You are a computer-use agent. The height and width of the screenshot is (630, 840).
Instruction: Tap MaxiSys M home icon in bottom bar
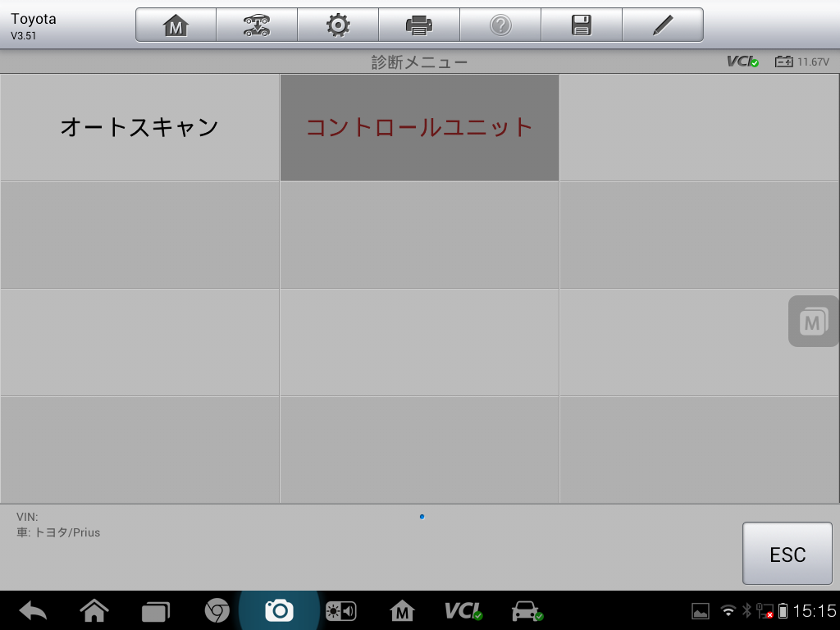402,610
